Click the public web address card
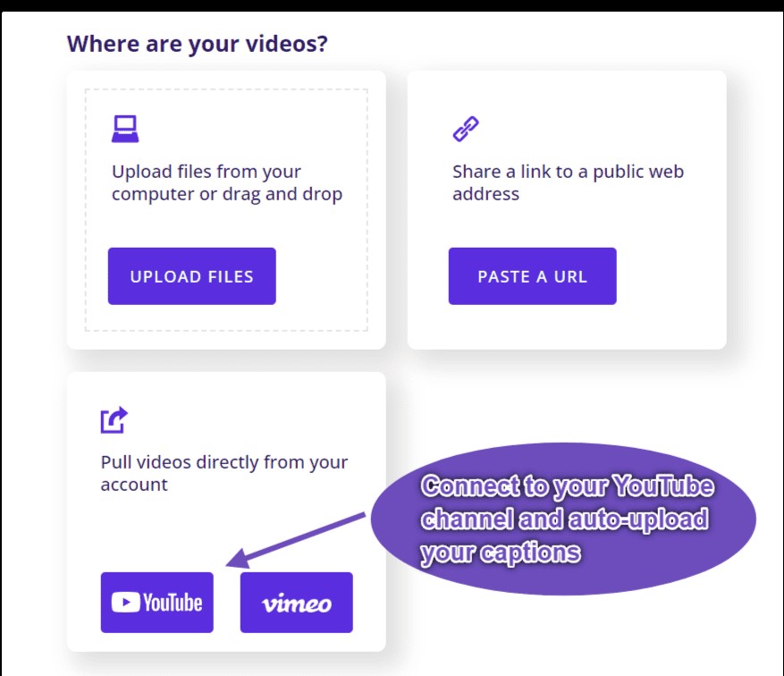This screenshot has height=676, width=784. (567, 210)
